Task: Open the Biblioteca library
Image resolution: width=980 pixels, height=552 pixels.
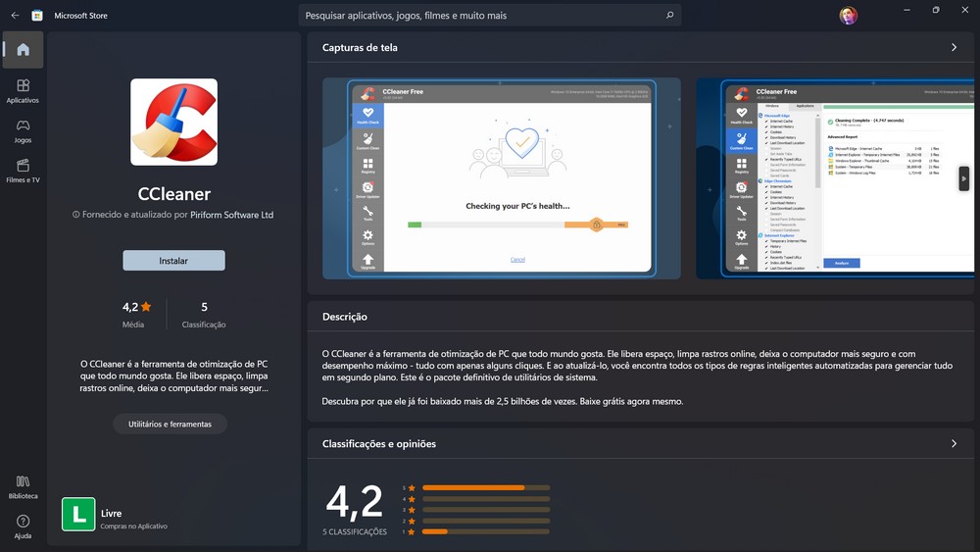Action: tap(23, 486)
